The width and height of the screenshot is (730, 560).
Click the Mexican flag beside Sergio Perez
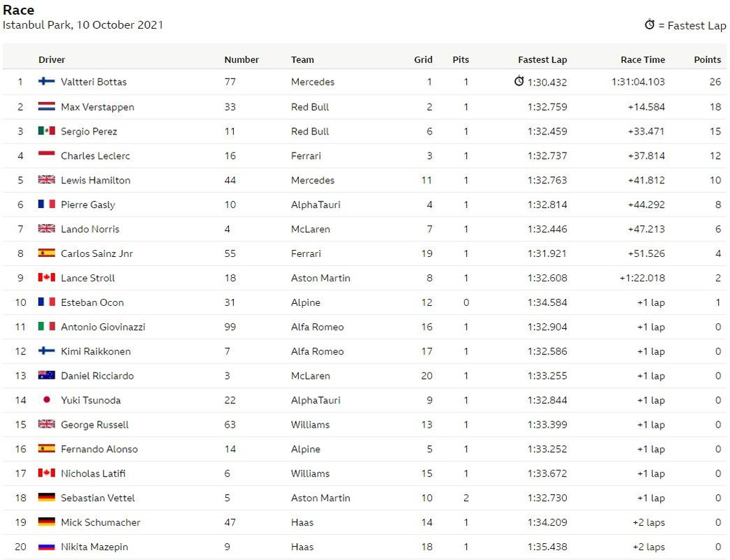pyautogui.click(x=47, y=131)
